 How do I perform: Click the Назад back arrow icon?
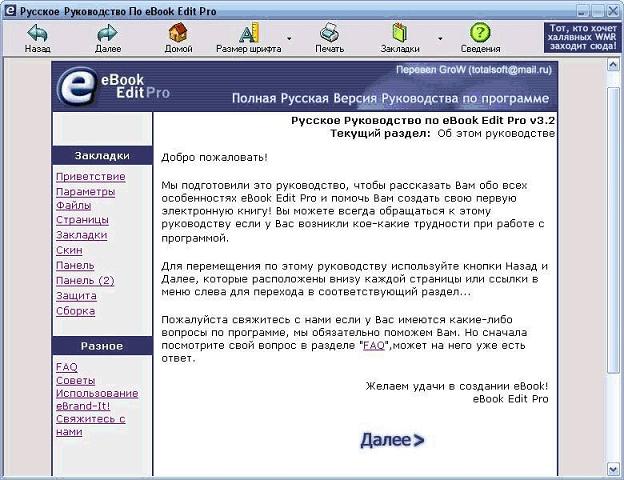click(x=37, y=33)
